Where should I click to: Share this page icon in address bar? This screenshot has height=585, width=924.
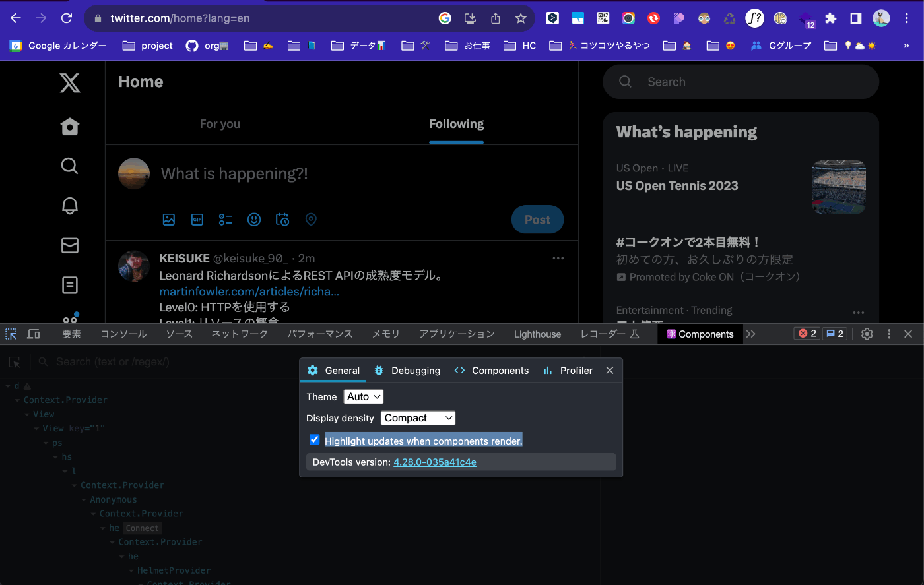496,18
